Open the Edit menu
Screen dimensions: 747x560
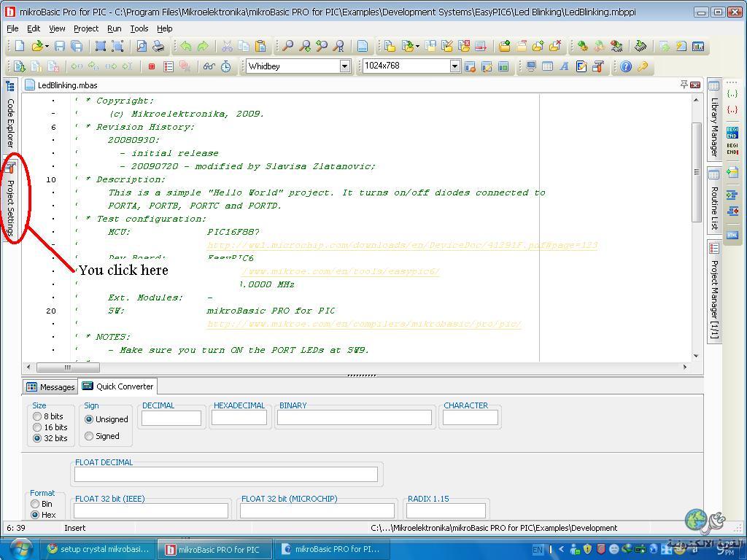click(x=34, y=28)
